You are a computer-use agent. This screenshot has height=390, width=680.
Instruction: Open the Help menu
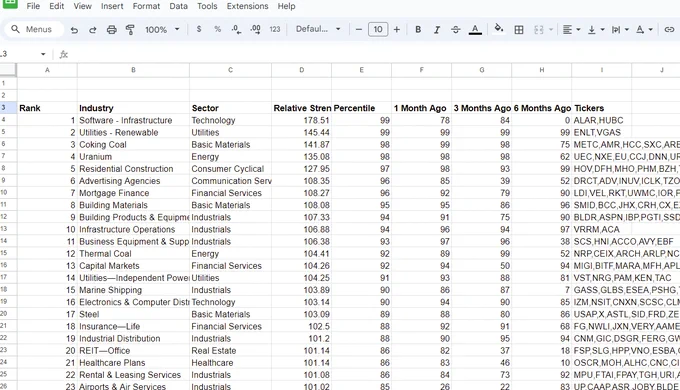[x=286, y=6]
